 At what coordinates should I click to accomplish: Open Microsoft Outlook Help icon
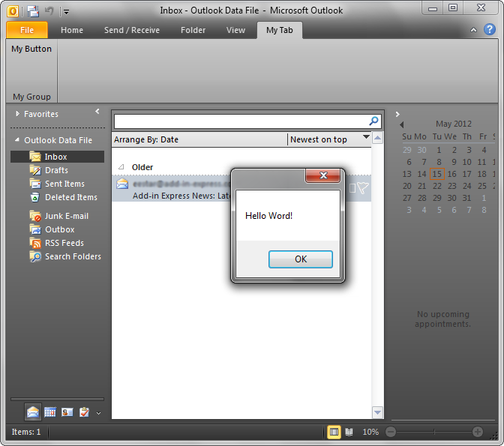(490, 29)
